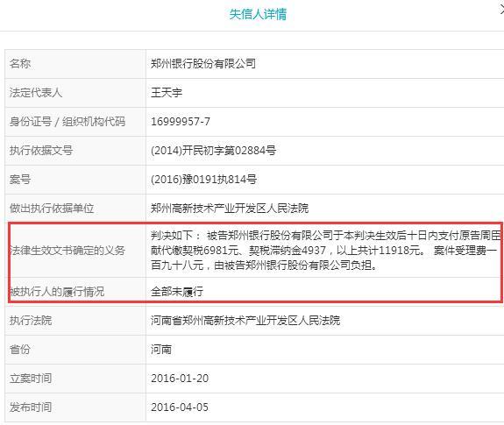Select status 全部未履行
The width and height of the screenshot is (504, 425).
click(177, 291)
